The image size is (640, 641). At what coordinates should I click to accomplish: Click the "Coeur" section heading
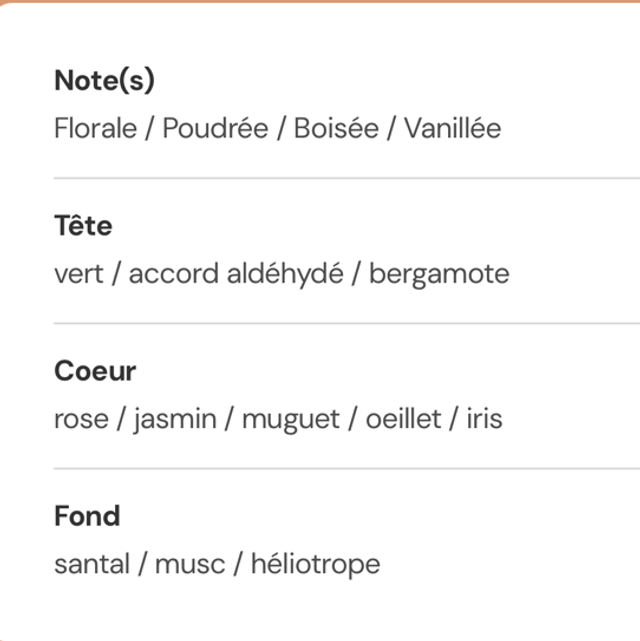95,371
